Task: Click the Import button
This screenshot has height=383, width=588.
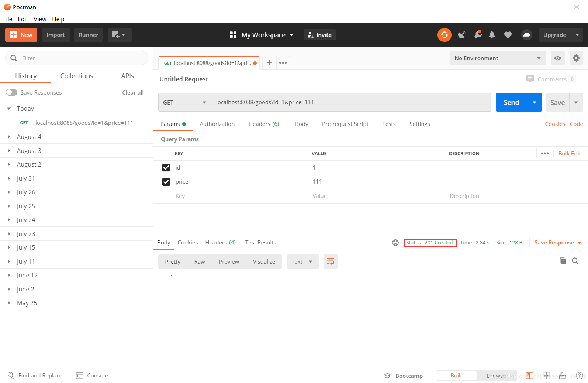Action: point(56,35)
